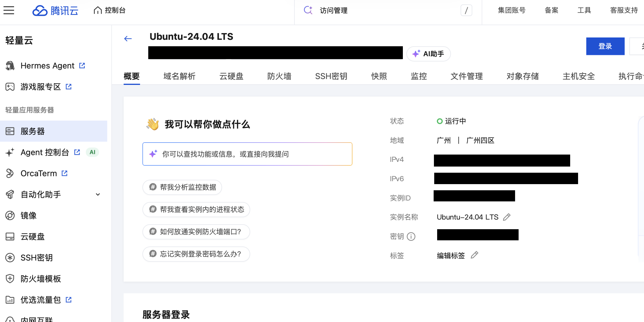Click suggestion 帮我查看实例内的进程状态
This screenshot has width=644, height=322.
click(x=196, y=209)
